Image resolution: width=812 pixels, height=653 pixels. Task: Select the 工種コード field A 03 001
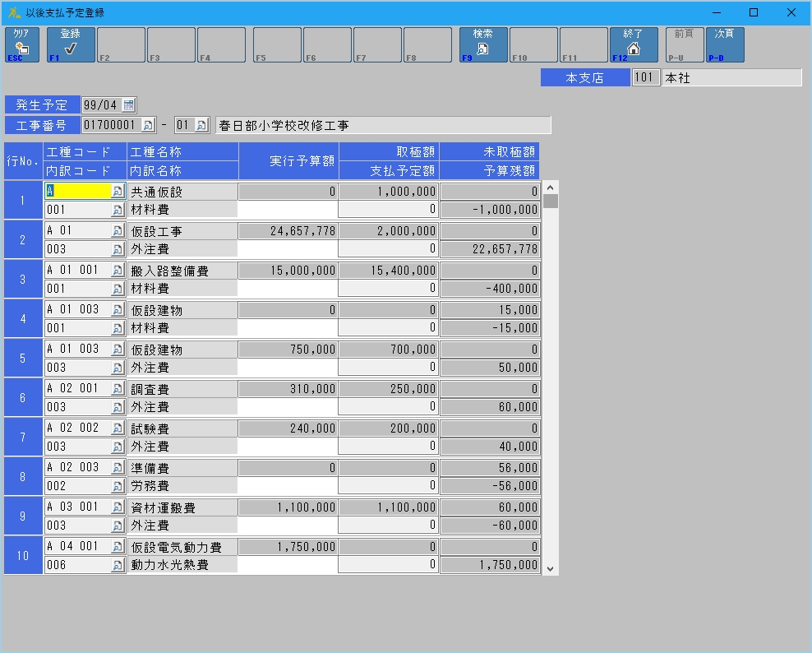click(x=78, y=507)
